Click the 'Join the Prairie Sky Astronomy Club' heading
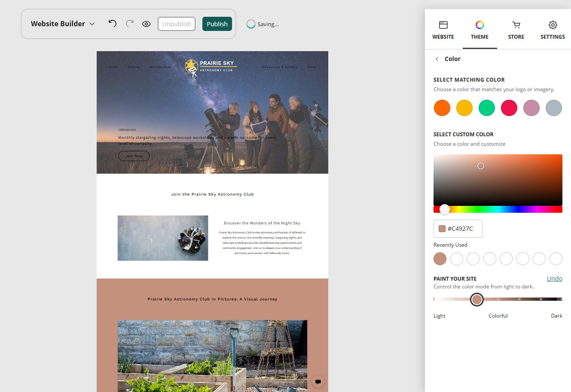This screenshot has height=392, width=571. pos(212,194)
